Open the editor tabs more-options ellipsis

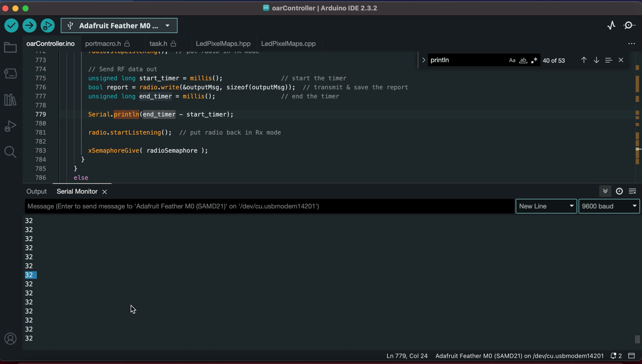tap(631, 44)
